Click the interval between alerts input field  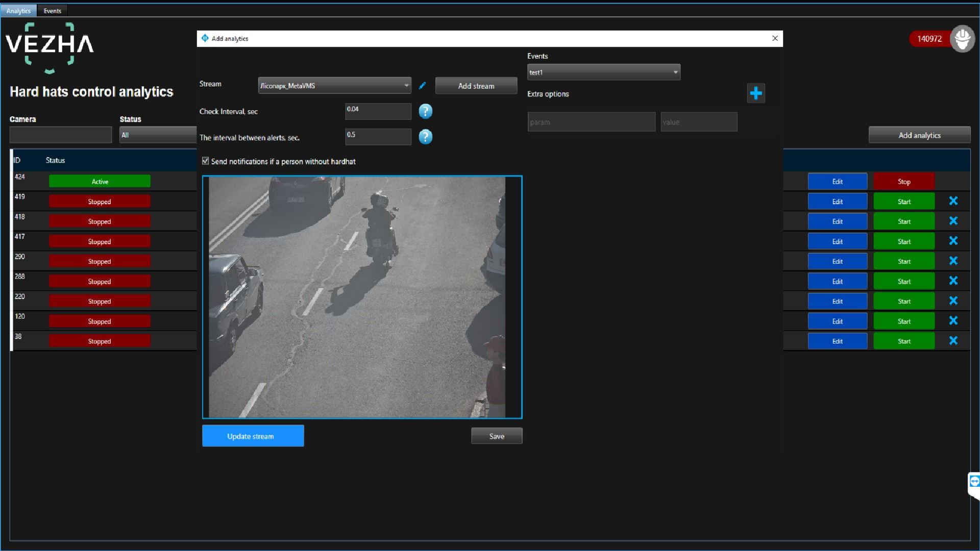click(x=378, y=137)
